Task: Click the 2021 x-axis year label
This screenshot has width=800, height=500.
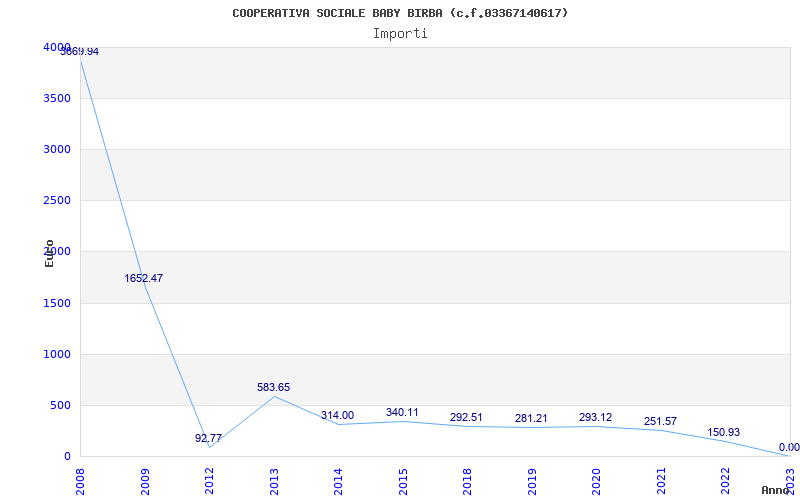Action: 660,480
